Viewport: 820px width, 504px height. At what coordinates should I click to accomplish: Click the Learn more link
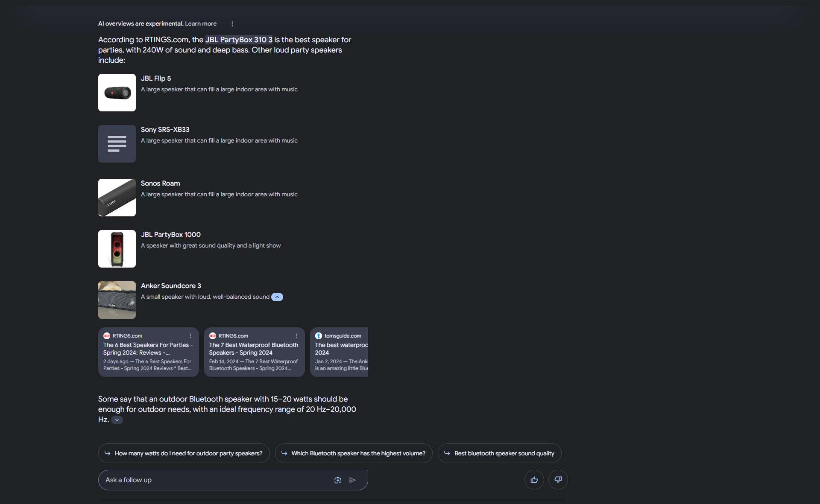pyautogui.click(x=201, y=24)
